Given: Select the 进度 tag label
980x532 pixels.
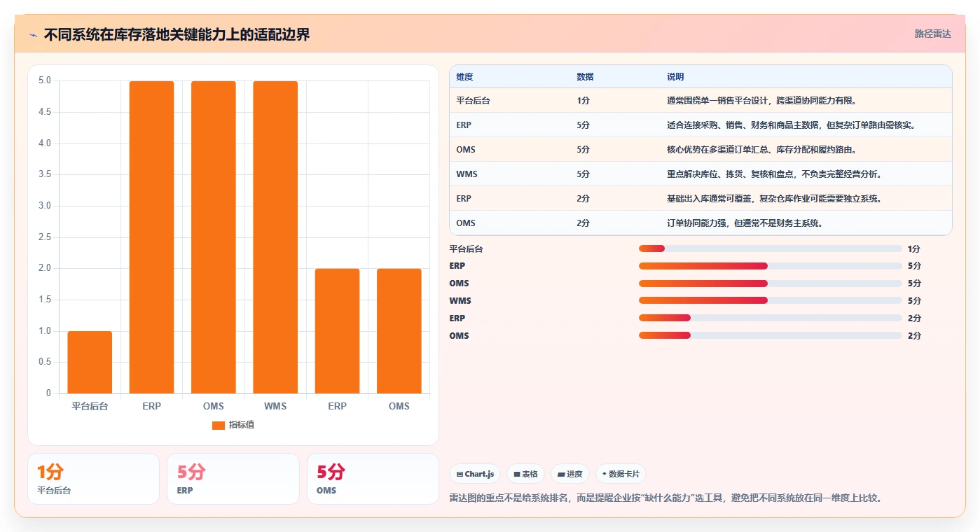Looking at the screenshot, I should coord(574,474).
